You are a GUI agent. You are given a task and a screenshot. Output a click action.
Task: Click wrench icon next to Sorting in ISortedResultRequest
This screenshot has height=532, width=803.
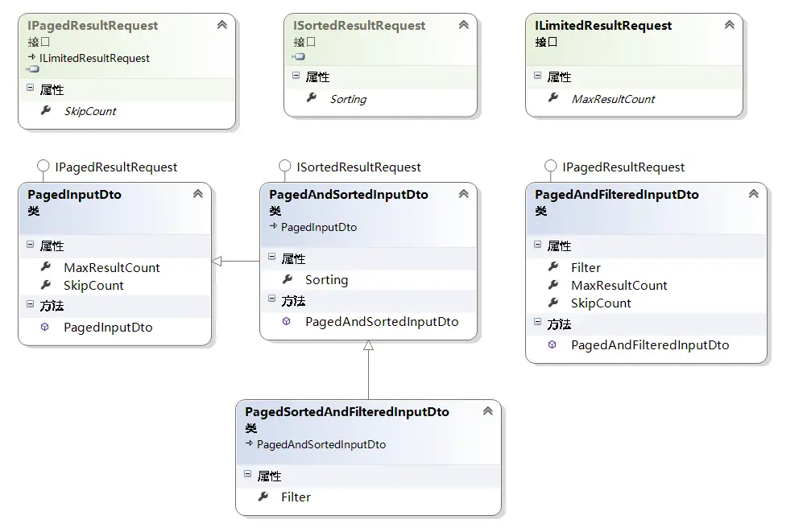(311, 98)
